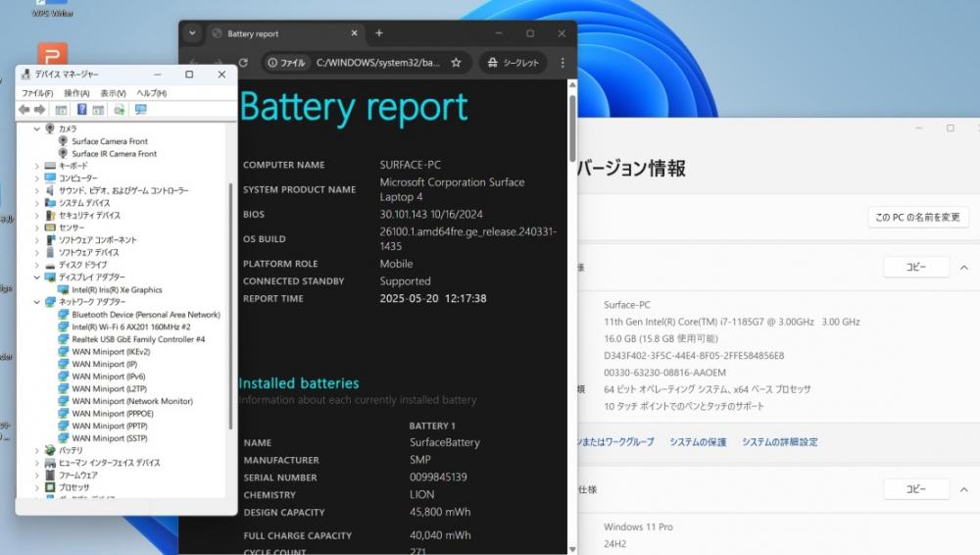Select WAN Miniport (Network Monitor)
The height and width of the screenshot is (555, 980).
pyautogui.click(x=132, y=401)
